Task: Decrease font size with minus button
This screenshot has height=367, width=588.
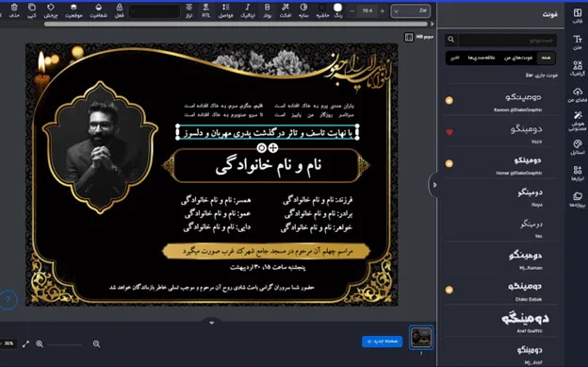Action: [352, 11]
